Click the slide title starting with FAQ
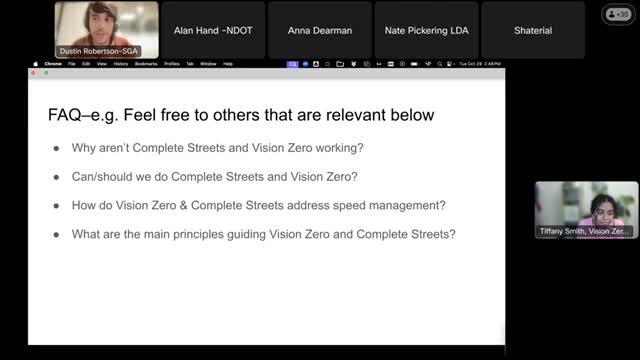The width and height of the screenshot is (640, 360). (241, 115)
